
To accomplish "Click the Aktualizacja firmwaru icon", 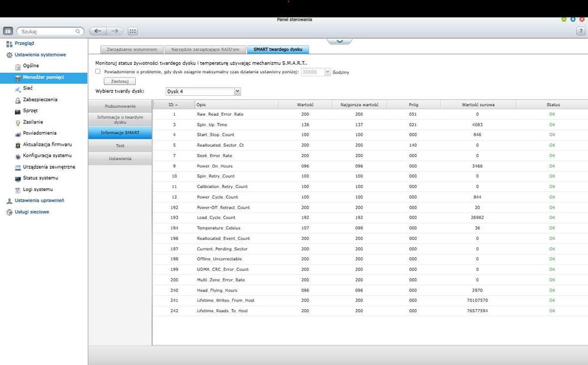I will point(18,145).
